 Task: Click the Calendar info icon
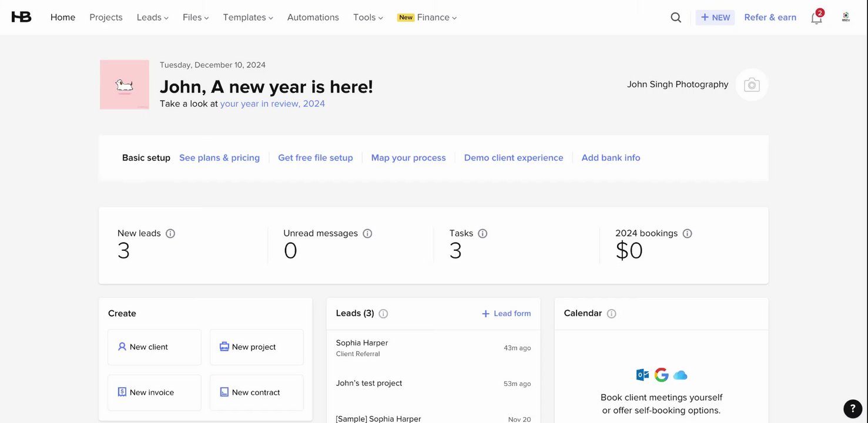click(x=611, y=314)
